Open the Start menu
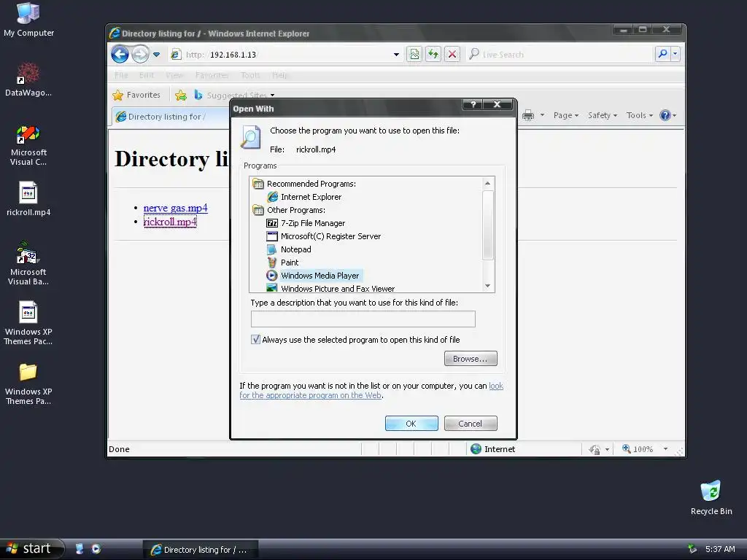 tap(31, 548)
